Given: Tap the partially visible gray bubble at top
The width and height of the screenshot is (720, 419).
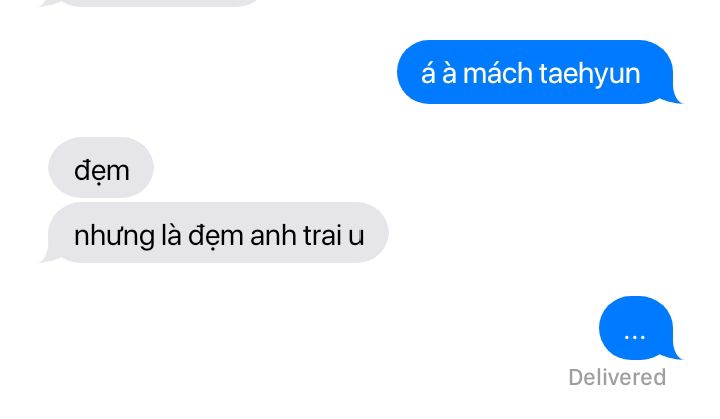Looking at the screenshot, I should pyautogui.click(x=152, y=2).
